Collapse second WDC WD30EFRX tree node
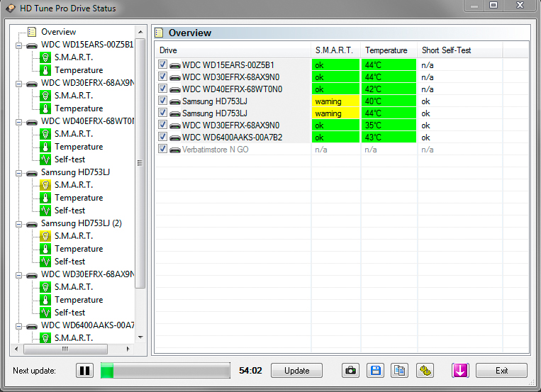Screen dimensions: 541x392 18,275
